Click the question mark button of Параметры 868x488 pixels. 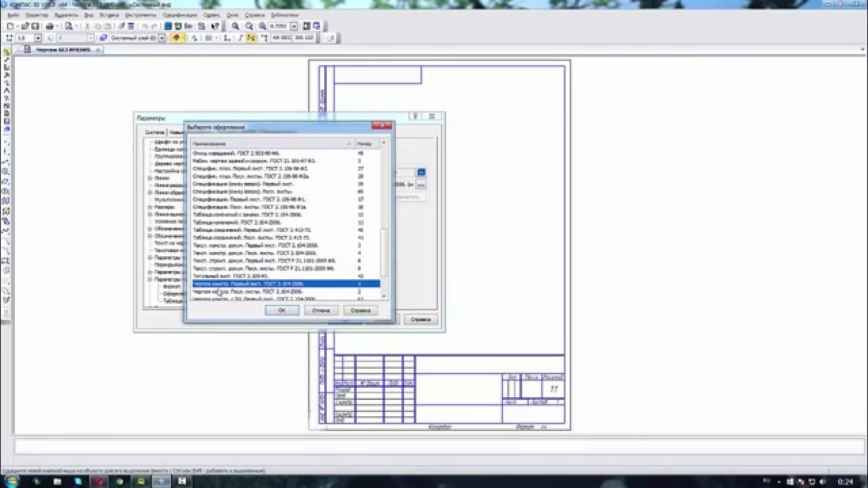tap(416, 116)
